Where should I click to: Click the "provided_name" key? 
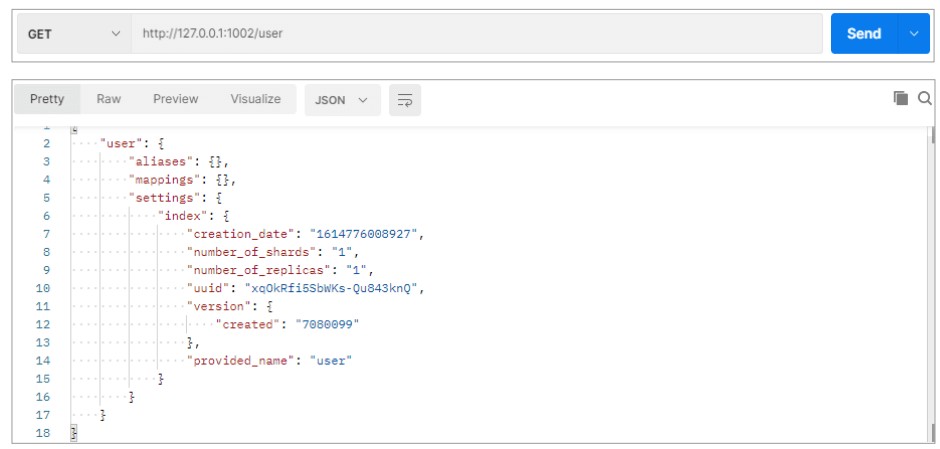[240, 360]
